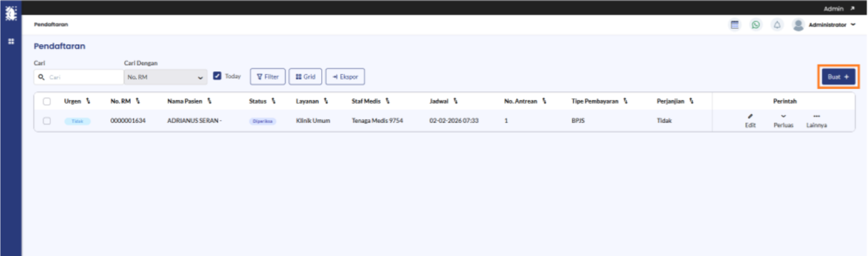Open the Cari Dengan No. RM dropdown

165,77
